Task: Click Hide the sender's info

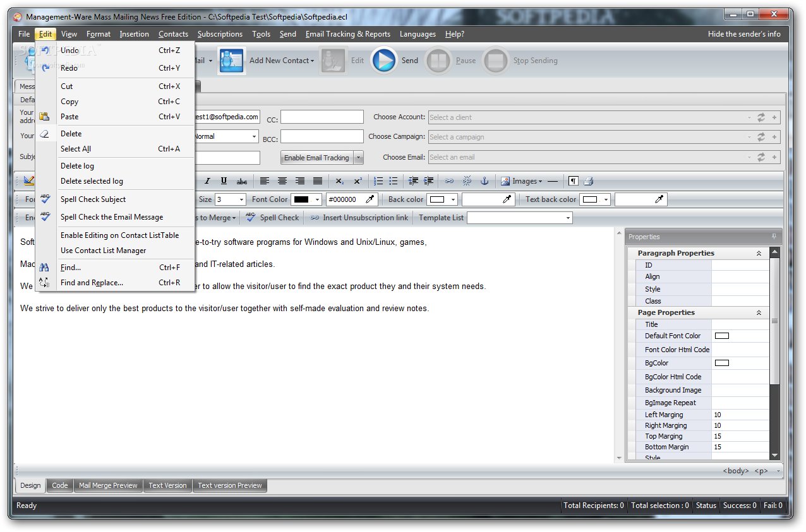Action: point(744,34)
